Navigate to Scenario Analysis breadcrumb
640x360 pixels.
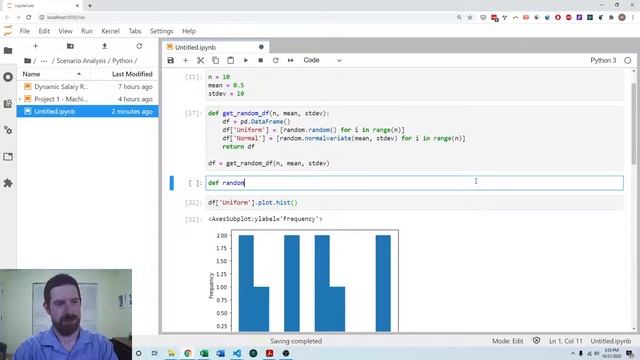coord(81,61)
